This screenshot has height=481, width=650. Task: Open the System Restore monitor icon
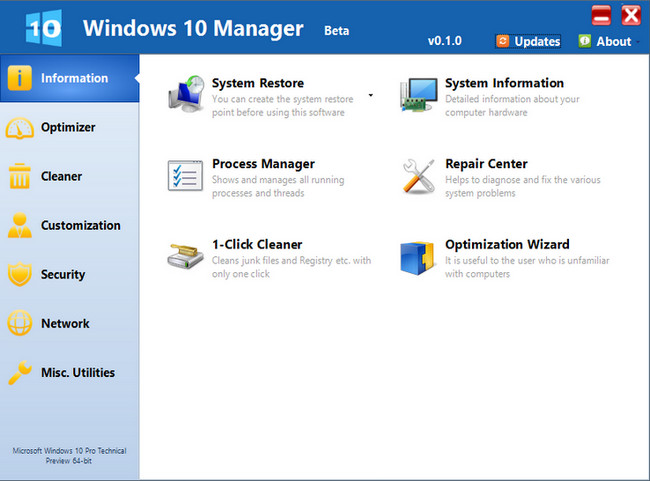(x=185, y=94)
